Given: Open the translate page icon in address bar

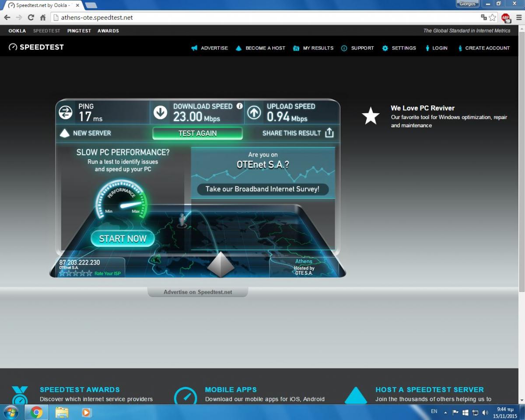Looking at the screenshot, I should (484, 17).
